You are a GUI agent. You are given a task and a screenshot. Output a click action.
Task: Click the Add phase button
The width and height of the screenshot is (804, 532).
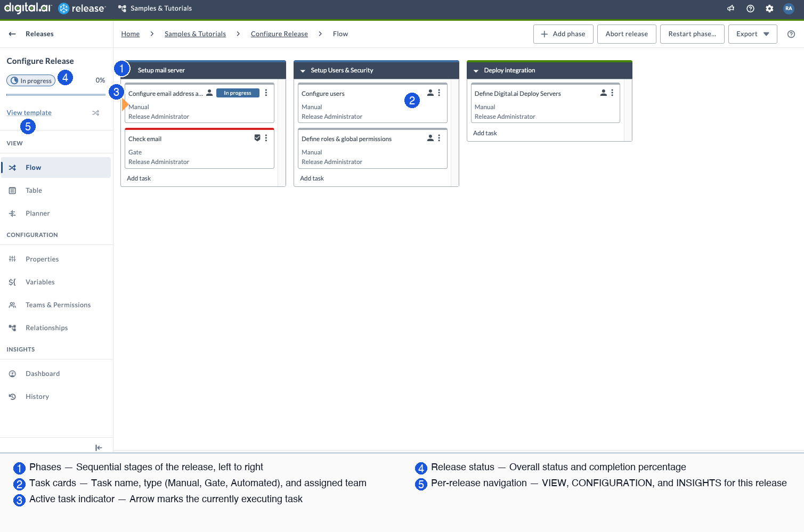[x=563, y=34]
